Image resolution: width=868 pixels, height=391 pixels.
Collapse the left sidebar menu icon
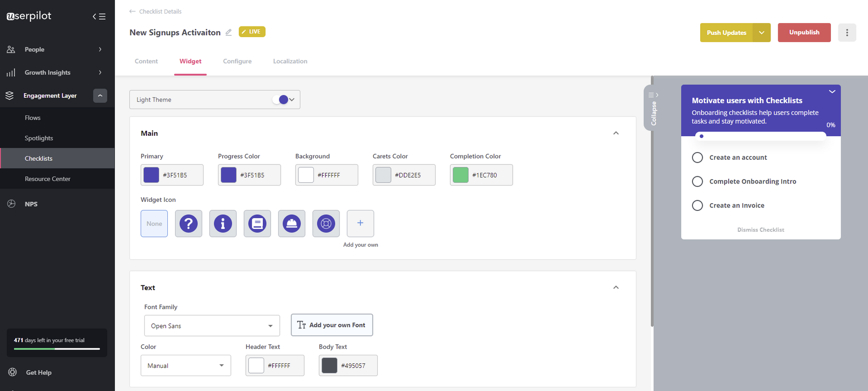[x=99, y=16]
